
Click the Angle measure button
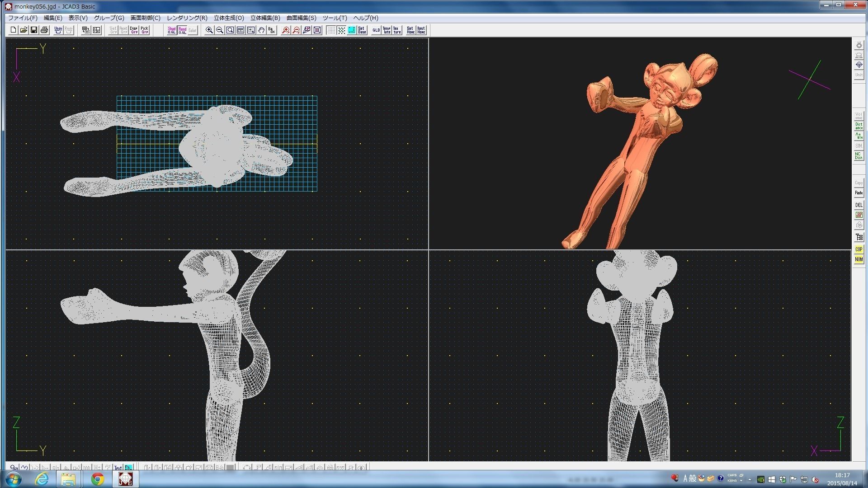coord(859,136)
